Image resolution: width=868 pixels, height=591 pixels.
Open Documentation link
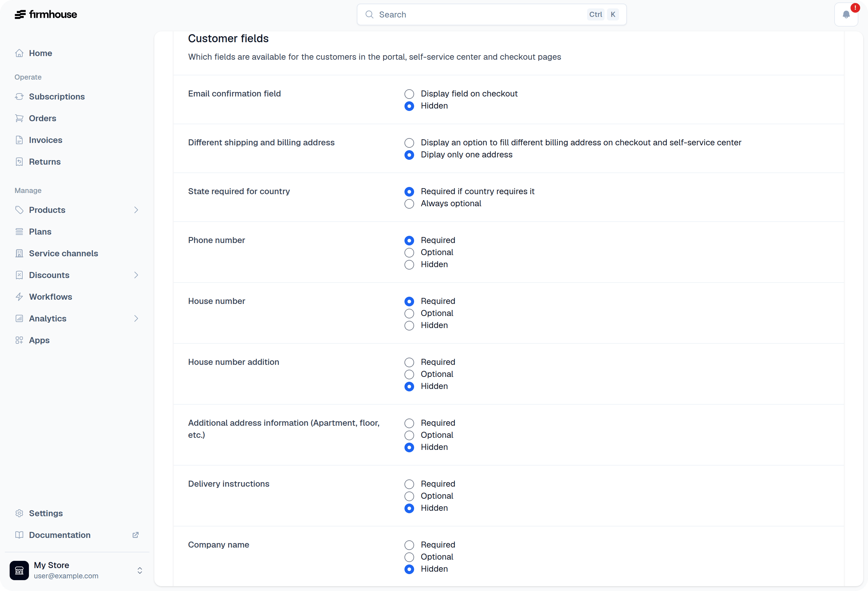tap(60, 535)
